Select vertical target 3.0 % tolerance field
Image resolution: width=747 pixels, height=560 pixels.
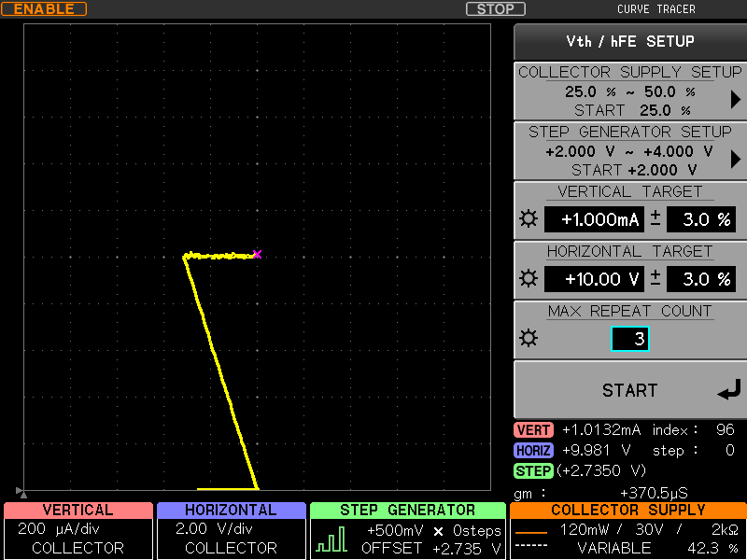[x=701, y=219]
